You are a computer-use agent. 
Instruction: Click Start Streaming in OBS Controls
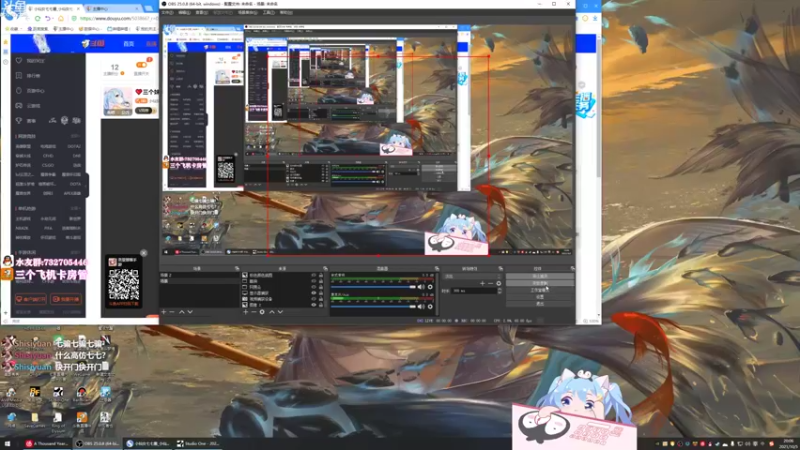pos(540,276)
